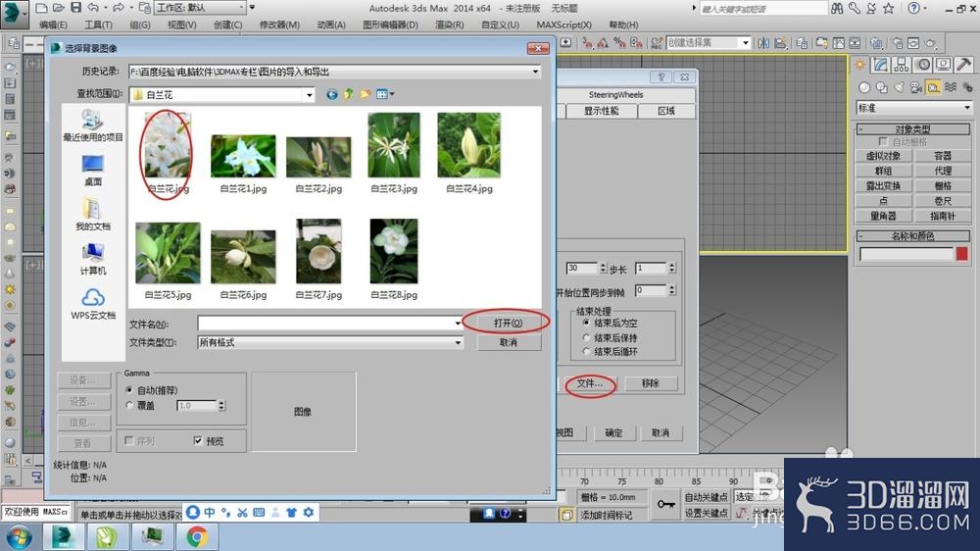Click the 虚拟对象 object type button

click(x=883, y=156)
